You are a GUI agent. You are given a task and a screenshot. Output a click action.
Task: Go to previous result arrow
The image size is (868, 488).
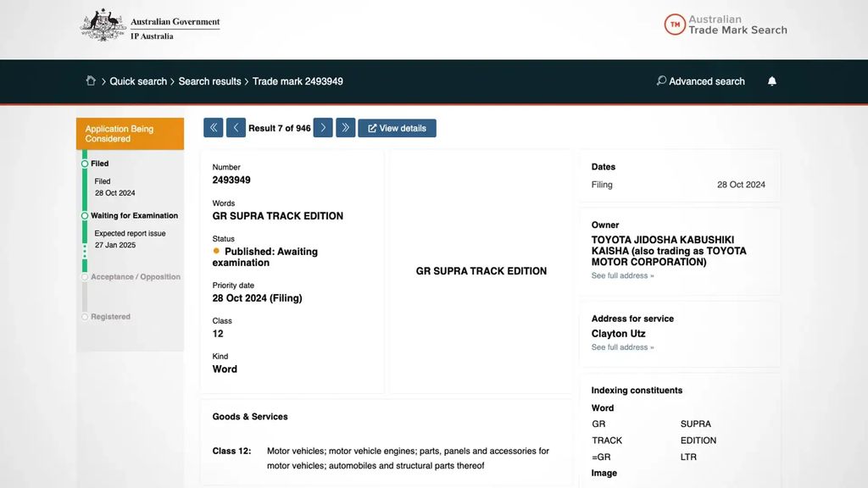pyautogui.click(x=236, y=128)
